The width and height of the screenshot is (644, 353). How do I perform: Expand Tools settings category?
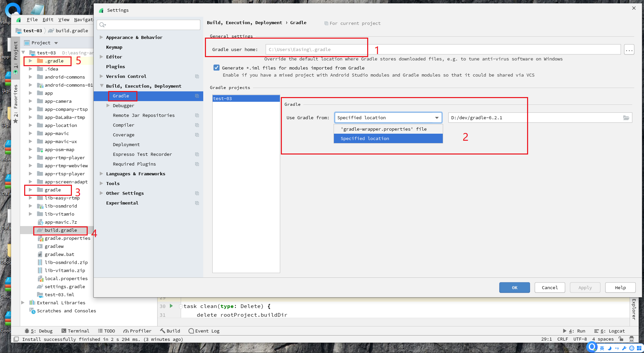pos(101,183)
